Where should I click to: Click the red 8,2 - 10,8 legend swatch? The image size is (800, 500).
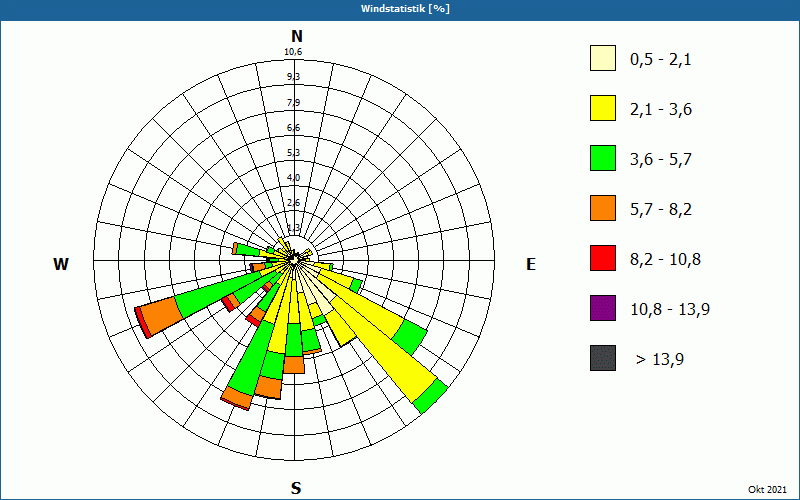[603, 258]
